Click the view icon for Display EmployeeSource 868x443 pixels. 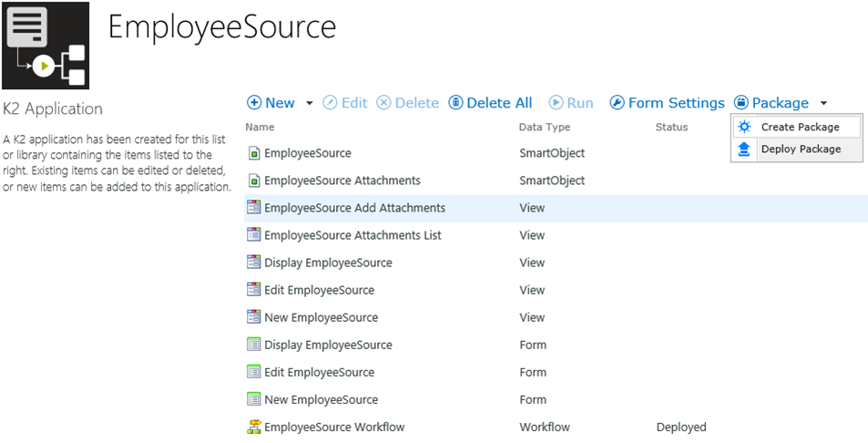[x=254, y=263]
